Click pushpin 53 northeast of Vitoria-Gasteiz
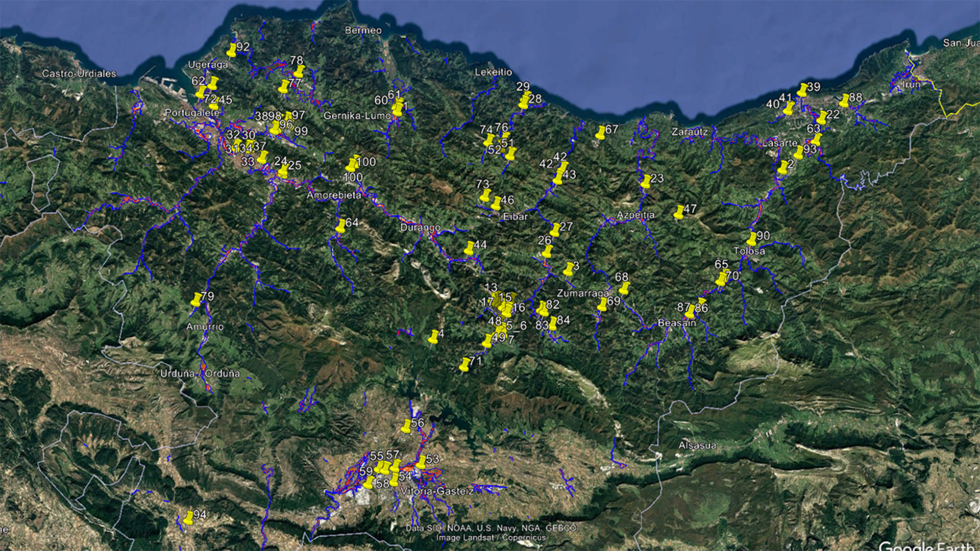This screenshot has width=980, height=551. click(421, 462)
